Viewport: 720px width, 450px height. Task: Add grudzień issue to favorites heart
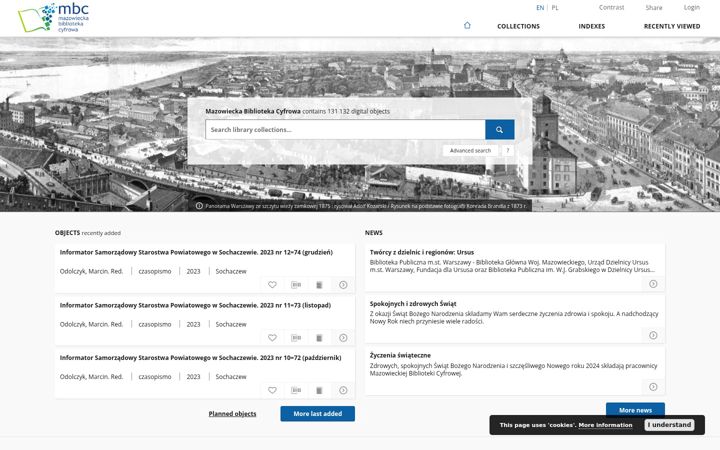click(x=272, y=285)
